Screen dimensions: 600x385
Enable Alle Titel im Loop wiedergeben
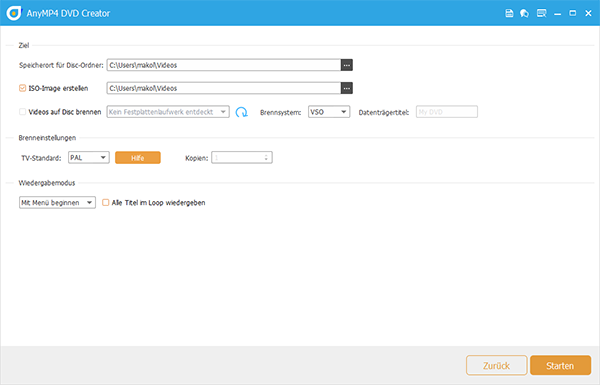coord(106,202)
